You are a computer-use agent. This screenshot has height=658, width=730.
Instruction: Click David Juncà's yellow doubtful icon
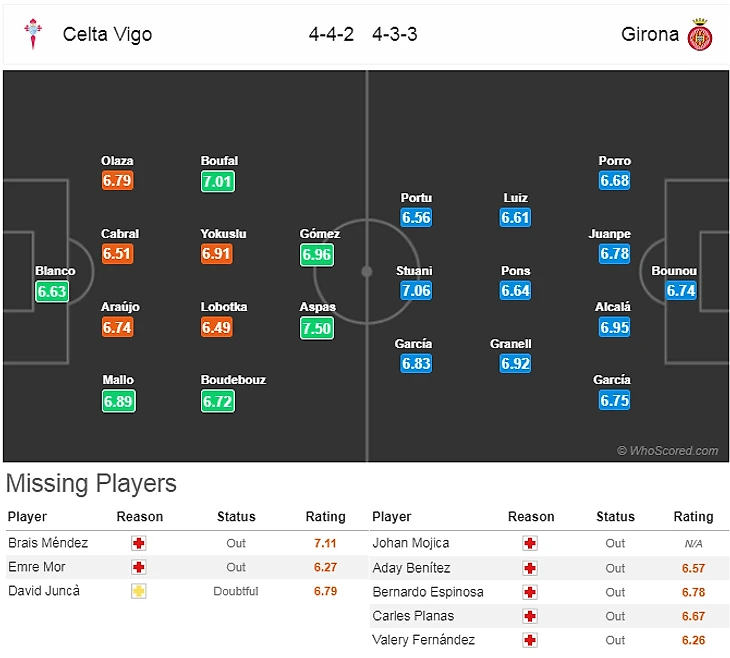pyautogui.click(x=139, y=591)
